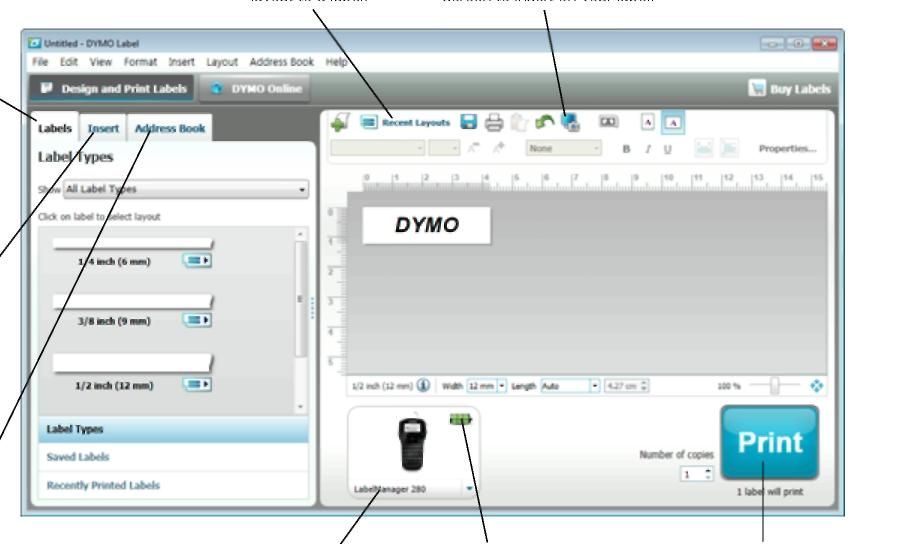The image size is (904, 544).
Task: Switch to Address Book side tab
Action: [x=170, y=128]
